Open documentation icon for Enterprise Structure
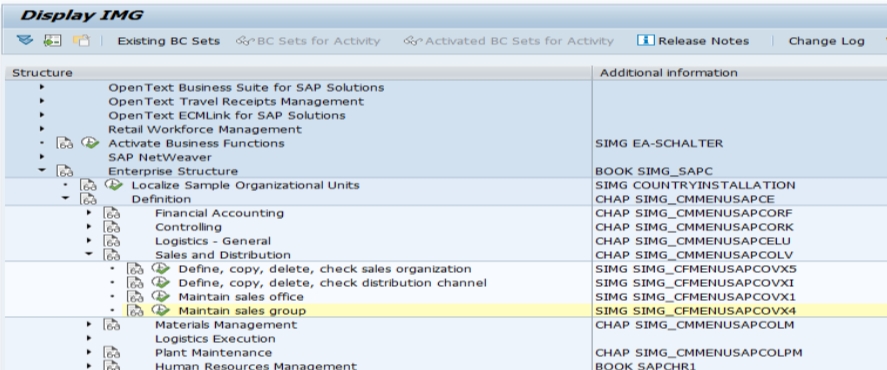Viewport: 887px width, 370px height. pyautogui.click(x=65, y=171)
